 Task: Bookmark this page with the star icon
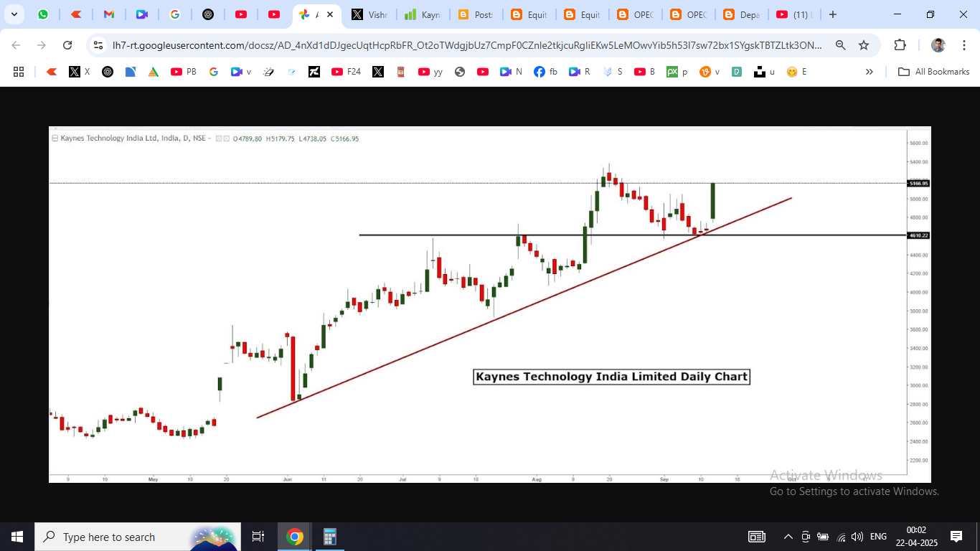pos(864,45)
